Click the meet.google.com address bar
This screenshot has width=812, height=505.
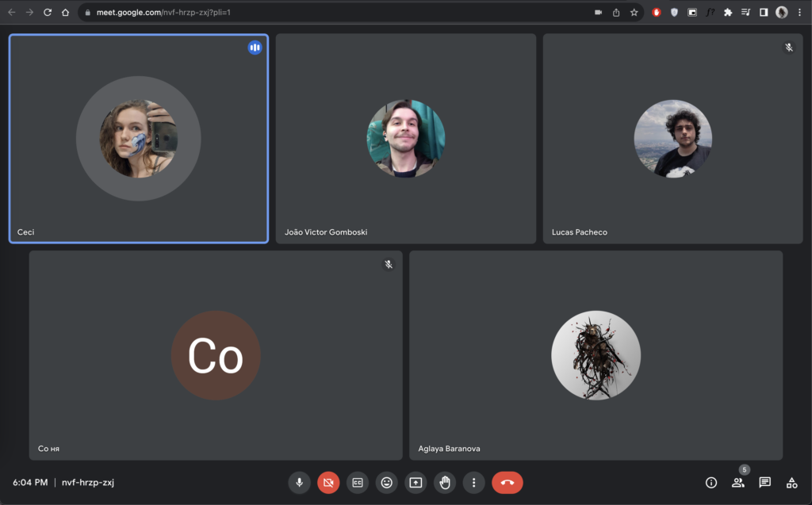pos(317,13)
